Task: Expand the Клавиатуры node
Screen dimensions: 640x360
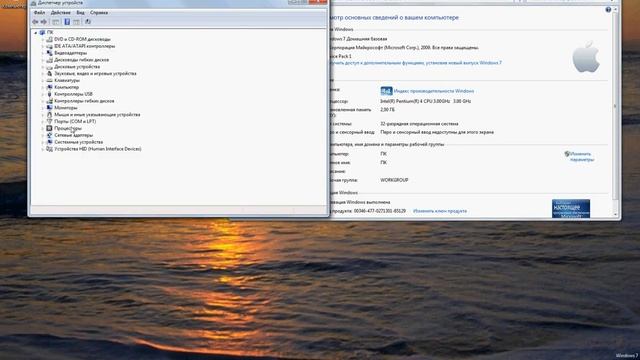Action: point(42,81)
